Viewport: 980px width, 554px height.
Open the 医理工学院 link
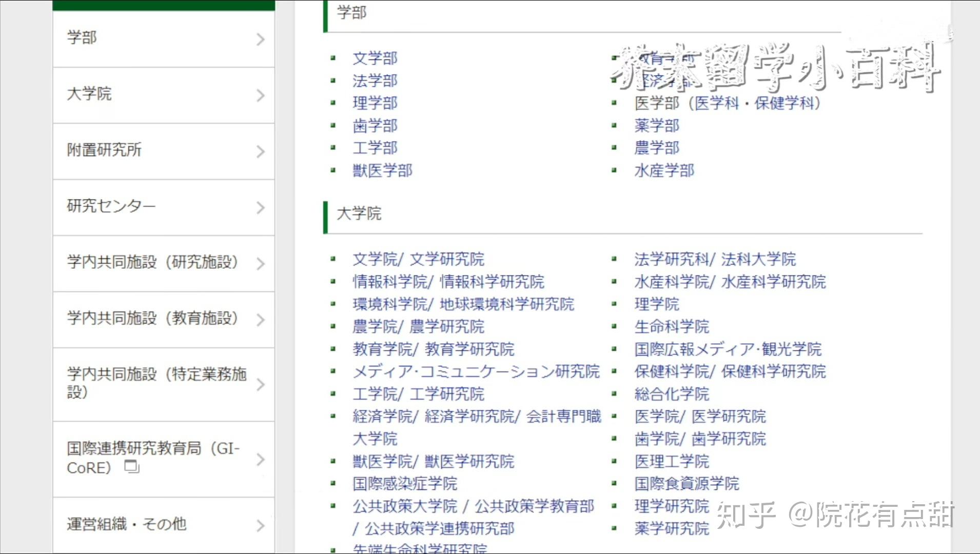click(672, 462)
